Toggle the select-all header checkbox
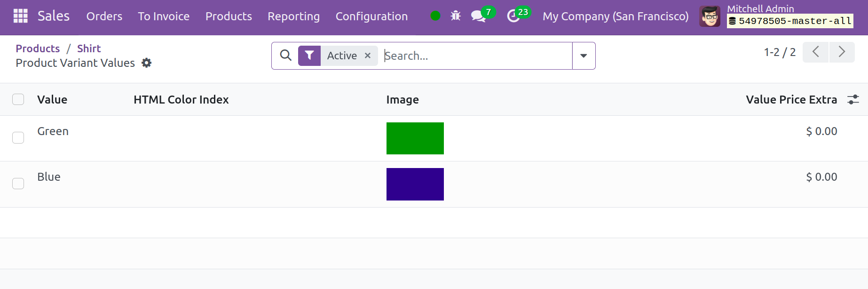This screenshot has width=868, height=289. pos(18,99)
